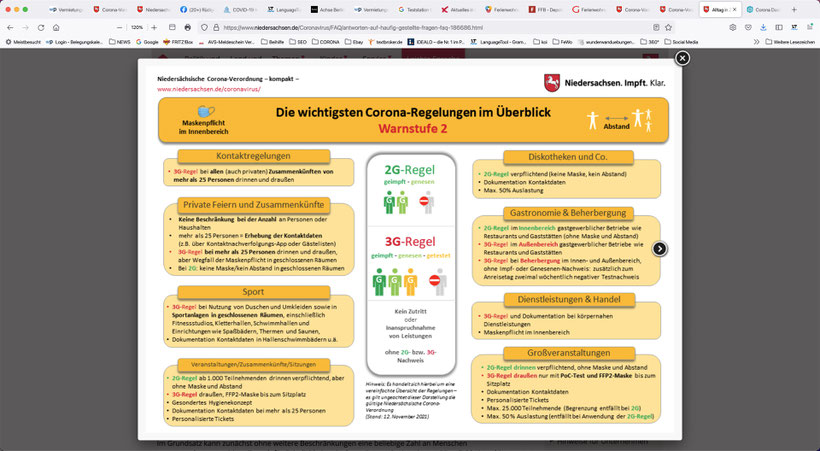Viewport: 820px width, 451px height.
Task: Open the koi bookmarks folder
Action: (x=540, y=42)
